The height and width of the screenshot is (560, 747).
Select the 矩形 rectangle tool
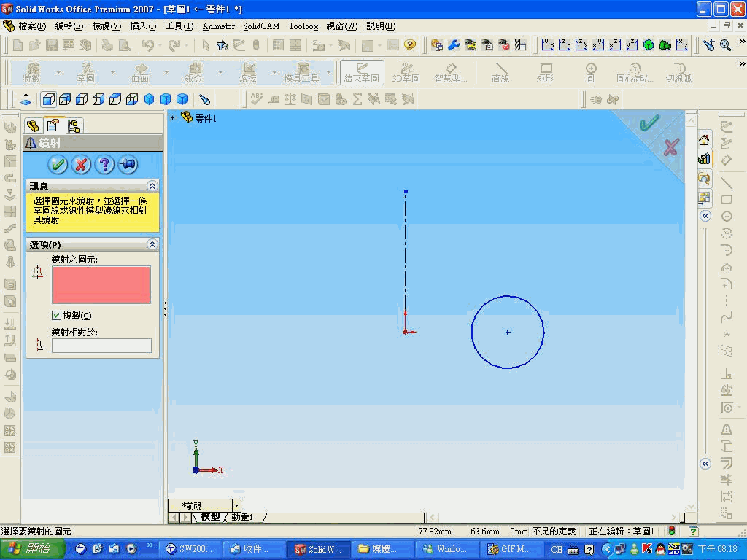coord(546,72)
